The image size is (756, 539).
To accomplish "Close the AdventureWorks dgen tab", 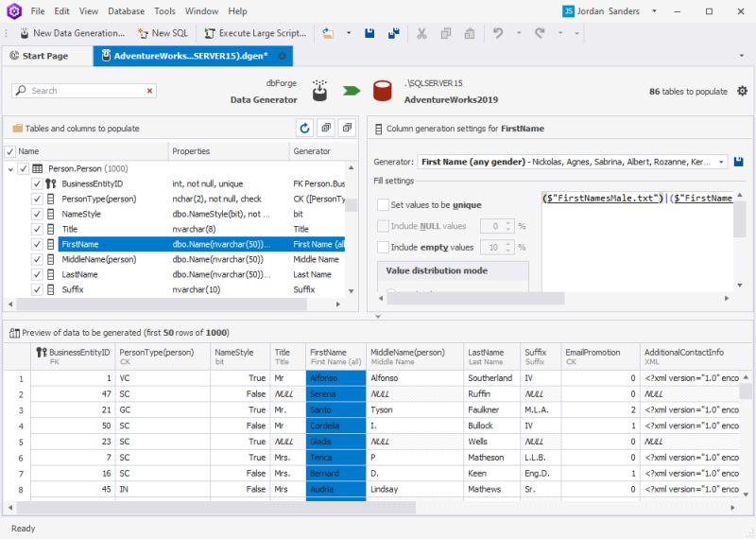I will point(282,56).
